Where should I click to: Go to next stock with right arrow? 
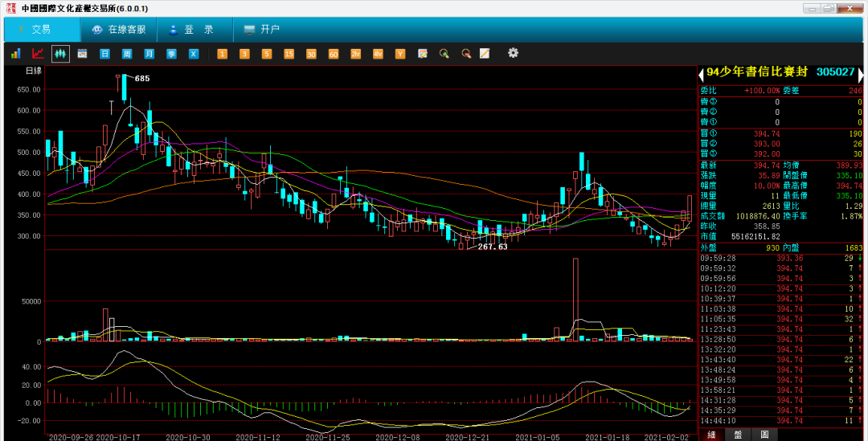coord(860,74)
